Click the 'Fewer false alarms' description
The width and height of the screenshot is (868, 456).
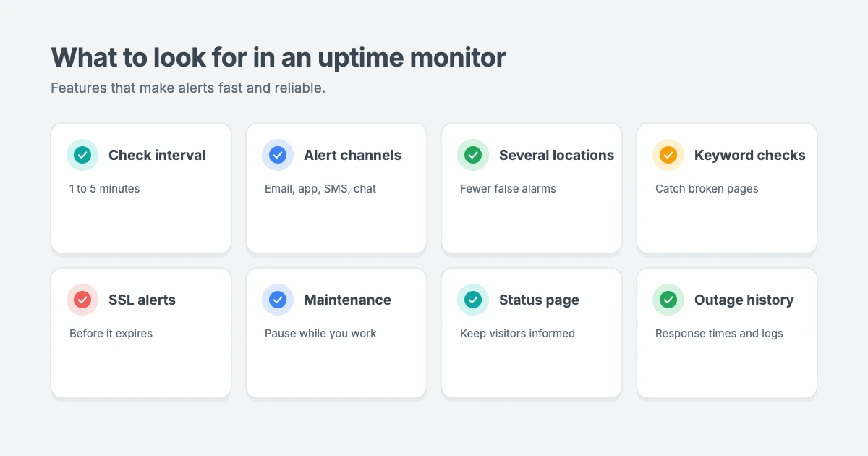click(508, 189)
